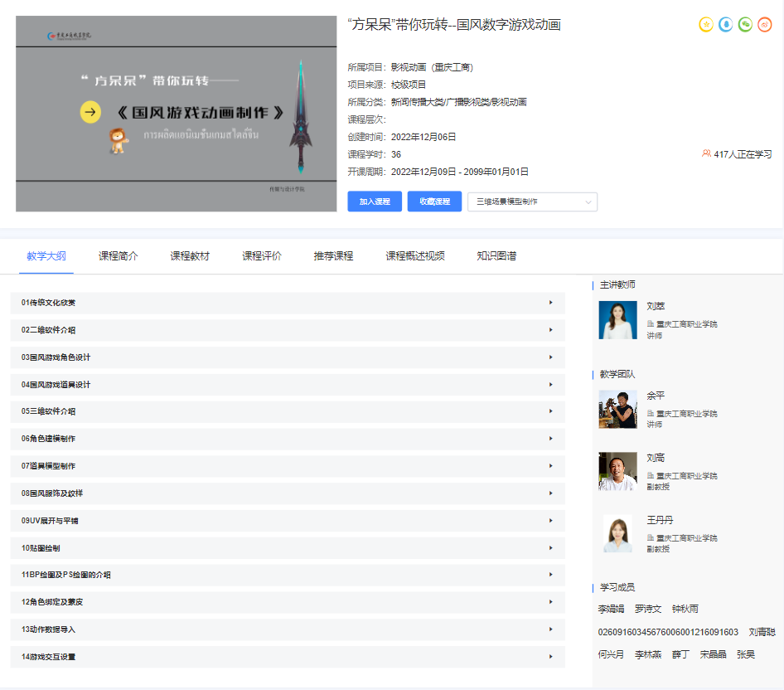
Task: Share the course via WeChat icon
Action: point(746,25)
